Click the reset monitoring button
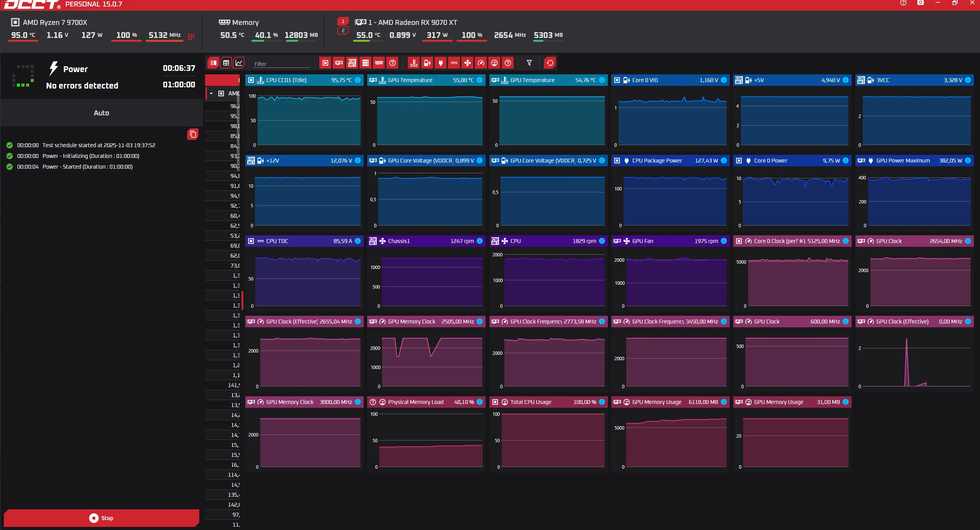 point(550,63)
